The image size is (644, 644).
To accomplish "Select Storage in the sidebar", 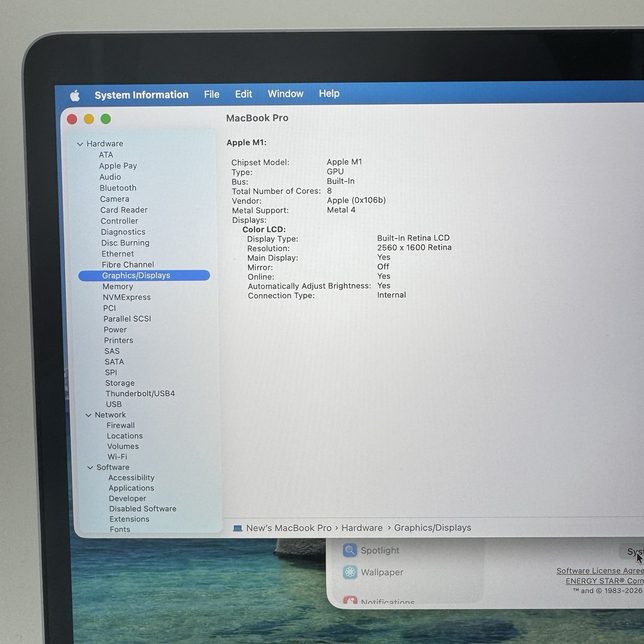I will pos(120,383).
